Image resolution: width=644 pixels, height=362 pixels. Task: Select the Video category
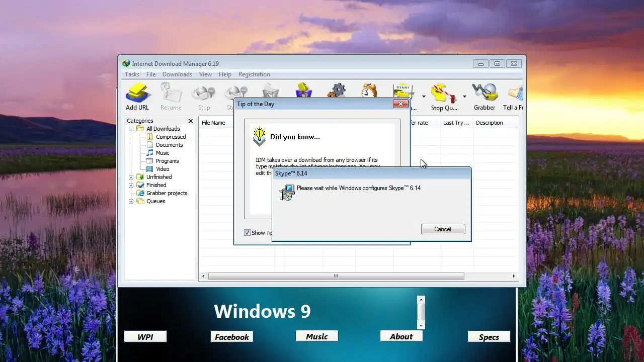163,169
